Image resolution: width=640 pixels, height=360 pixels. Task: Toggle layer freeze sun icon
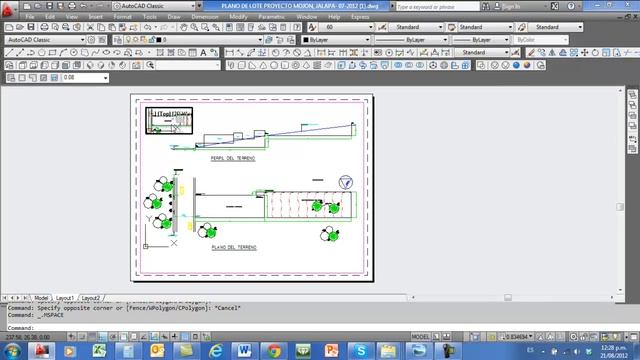pyautogui.click(x=136, y=40)
